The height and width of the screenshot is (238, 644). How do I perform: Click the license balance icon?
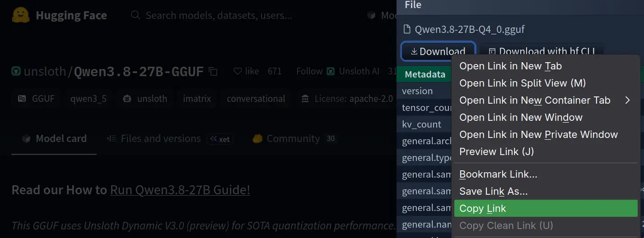306,99
